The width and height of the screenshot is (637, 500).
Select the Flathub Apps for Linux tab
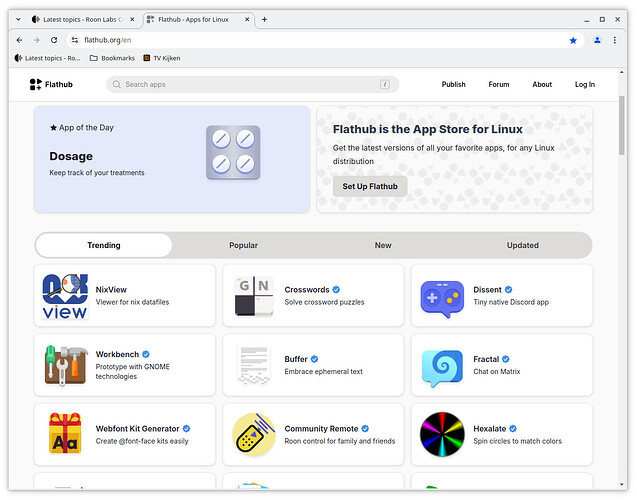click(x=198, y=19)
